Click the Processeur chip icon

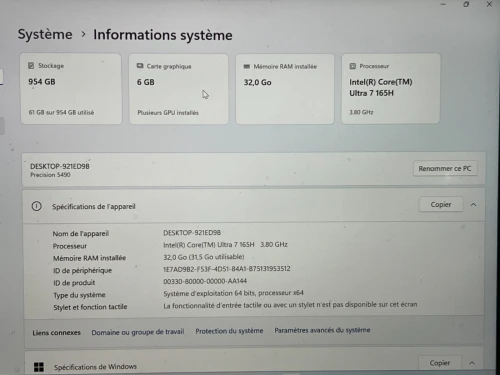click(x=353, y=66)
